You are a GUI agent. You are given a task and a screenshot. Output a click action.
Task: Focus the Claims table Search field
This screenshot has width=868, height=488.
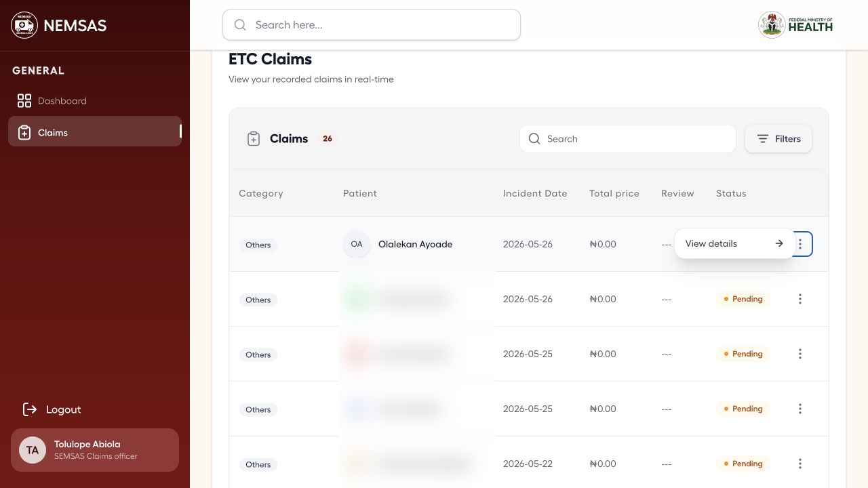(628, 139)
